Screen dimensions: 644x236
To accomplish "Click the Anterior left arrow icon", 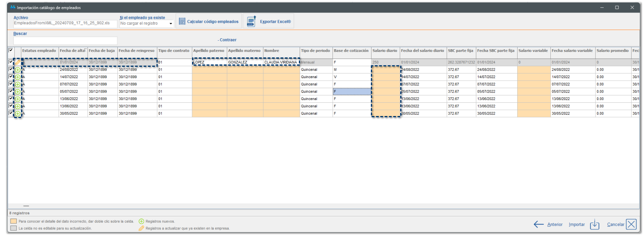I will (x=539, y=224).
